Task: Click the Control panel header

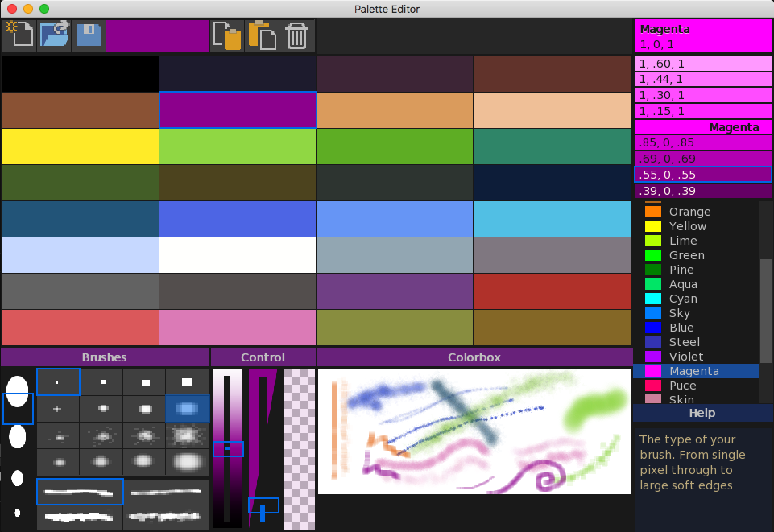Action: tap(263, 357)
